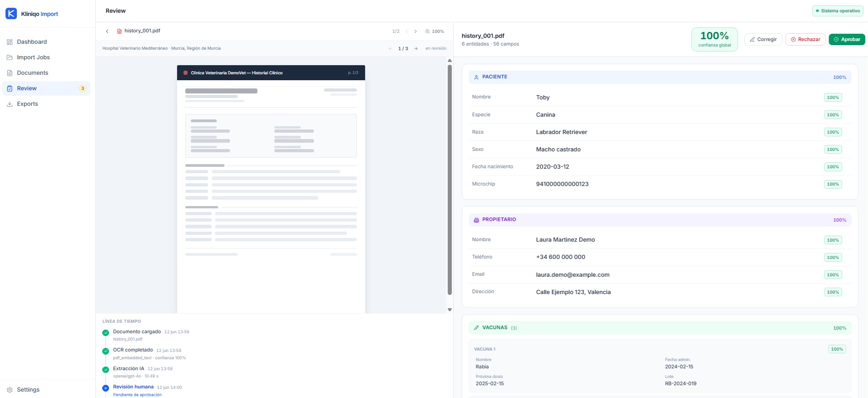868x398 pixels.
Task: Click the document viewer scroll-down arrow
Action: click(450, 310)
